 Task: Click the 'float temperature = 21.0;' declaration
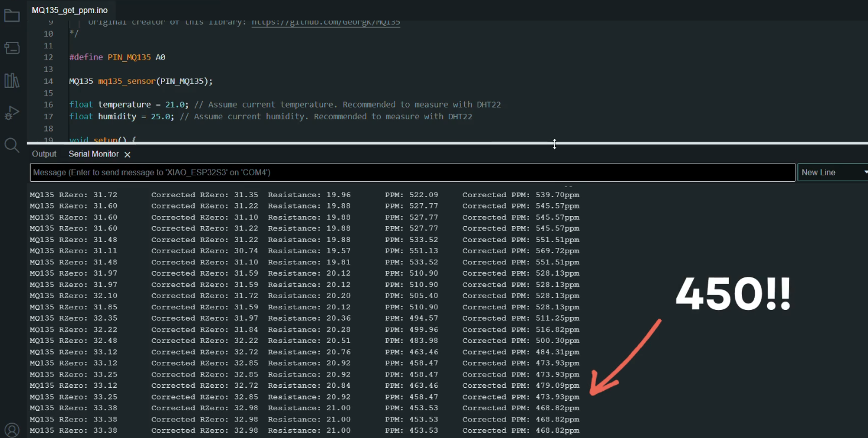(129, 104)
